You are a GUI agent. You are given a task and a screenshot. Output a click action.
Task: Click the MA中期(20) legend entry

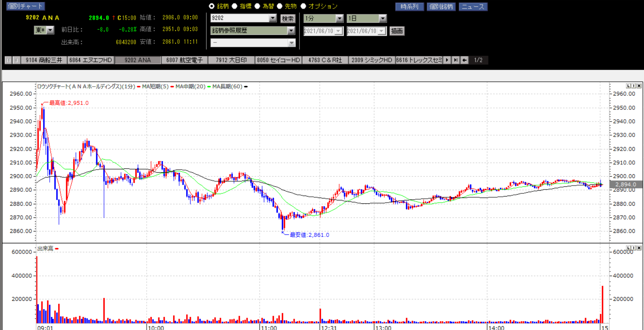pos(190,87)
